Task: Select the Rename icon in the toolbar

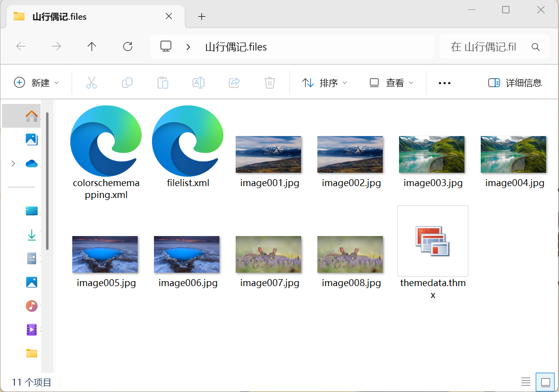Action: [199, 83]
